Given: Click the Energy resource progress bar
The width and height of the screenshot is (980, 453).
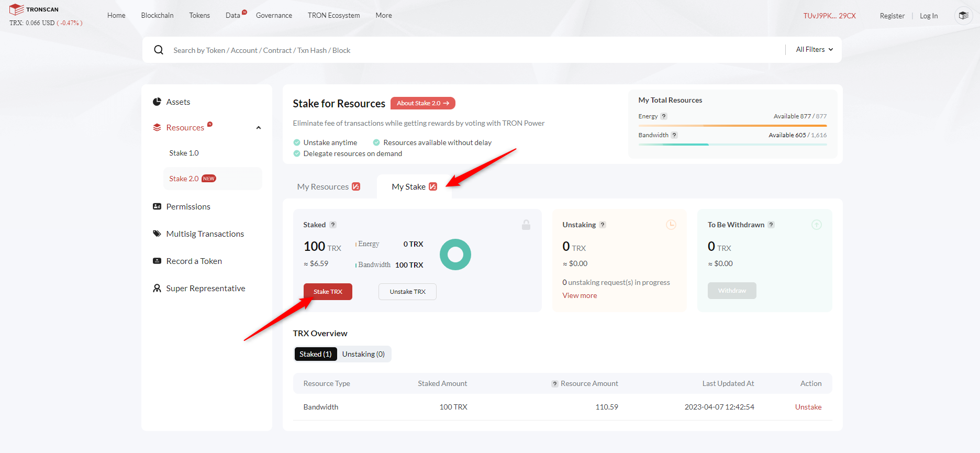Looking at the screenshot, I should (732, 126).
